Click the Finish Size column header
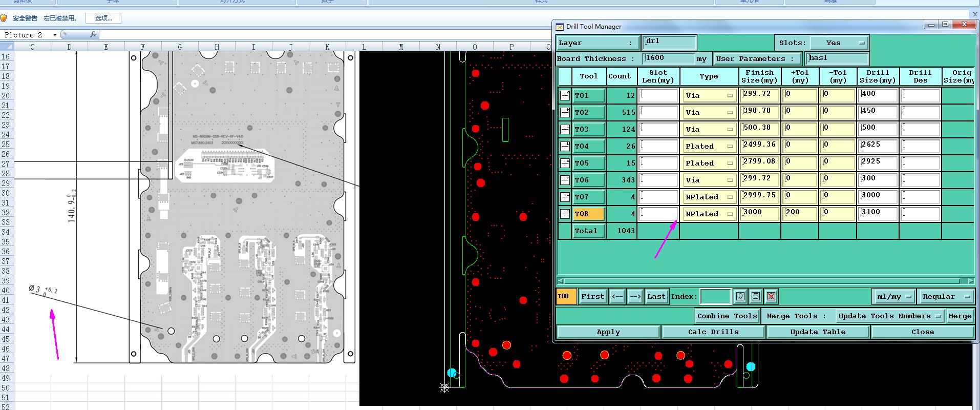Viewport: 980px width, 410px height. 760,76
